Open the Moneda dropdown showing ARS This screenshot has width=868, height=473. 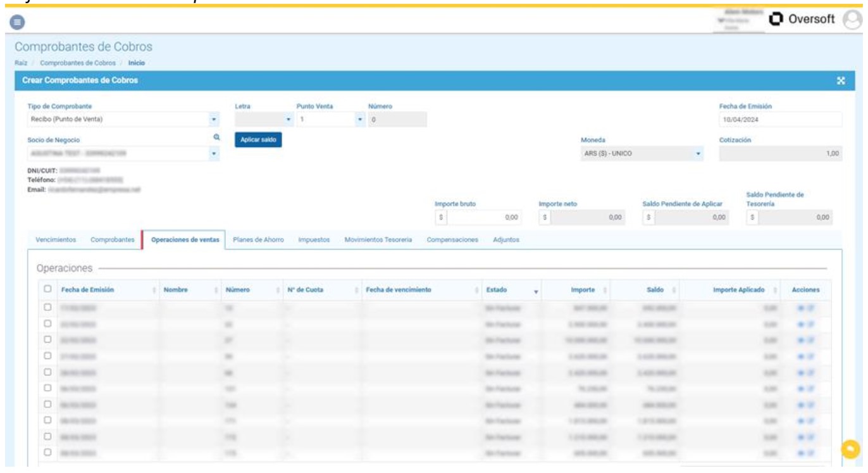point(642,153)
